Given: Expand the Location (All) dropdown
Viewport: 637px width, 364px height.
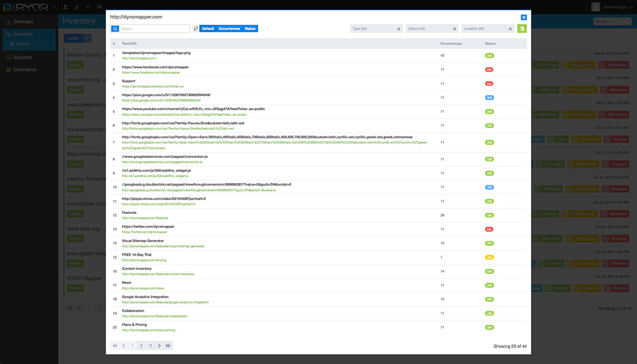Looking at the screenshot, I should (487, 29).
